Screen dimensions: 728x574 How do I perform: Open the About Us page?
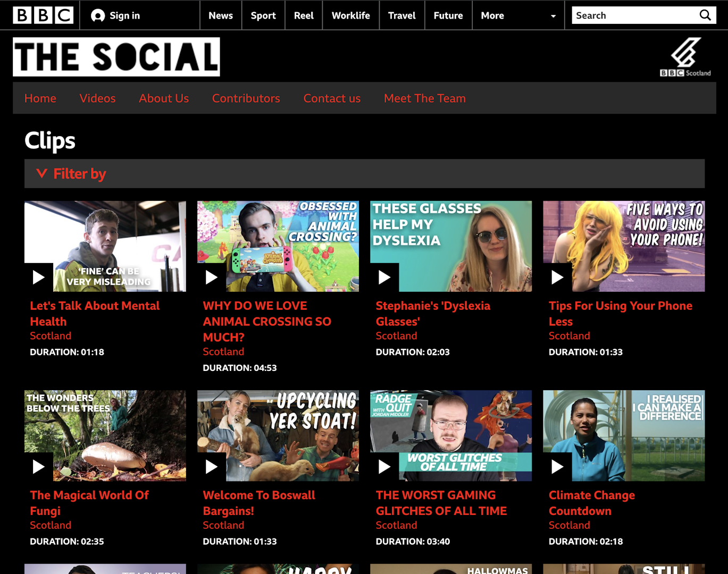click(164, 98)
